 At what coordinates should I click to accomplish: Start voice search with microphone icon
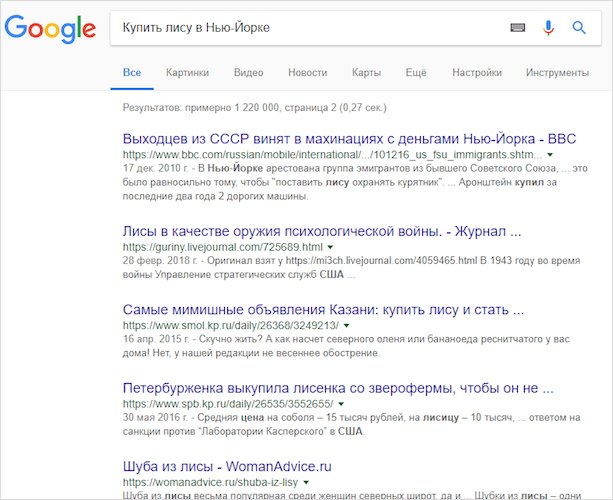click(x=548, y=27)
